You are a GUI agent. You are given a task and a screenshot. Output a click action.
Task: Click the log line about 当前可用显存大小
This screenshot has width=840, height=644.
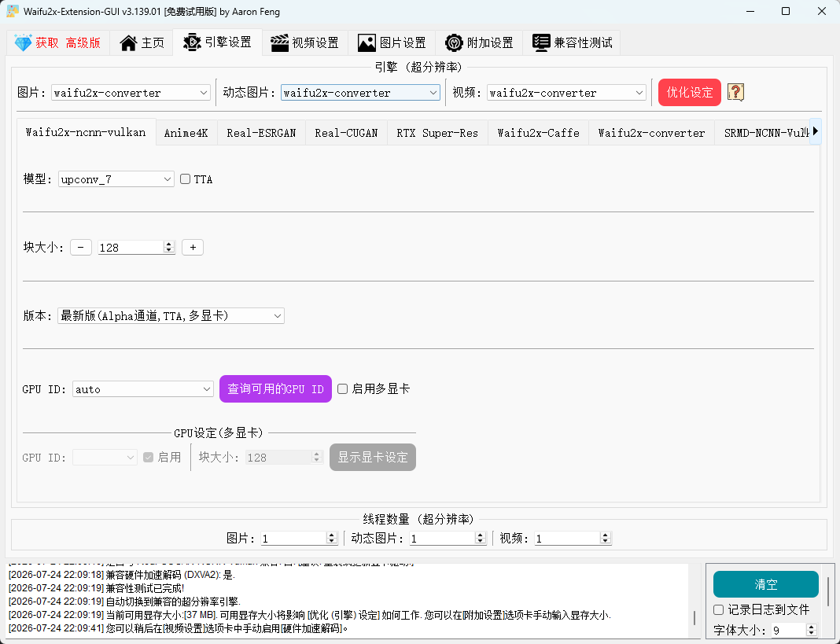tap(310, 615)
